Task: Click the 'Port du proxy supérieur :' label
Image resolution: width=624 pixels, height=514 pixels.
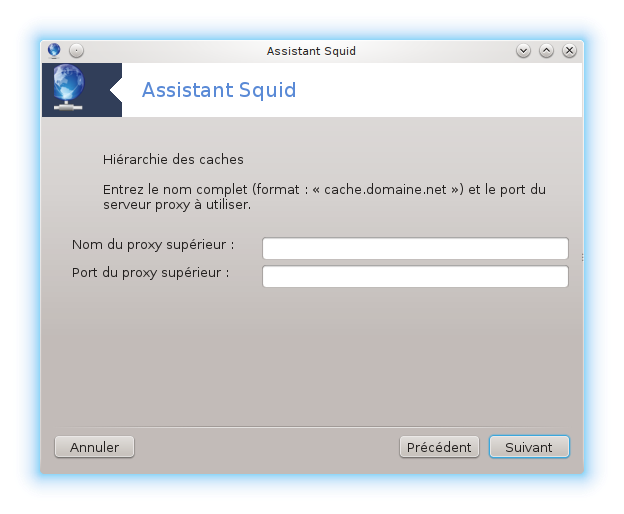Action: [x=150, y=273]
